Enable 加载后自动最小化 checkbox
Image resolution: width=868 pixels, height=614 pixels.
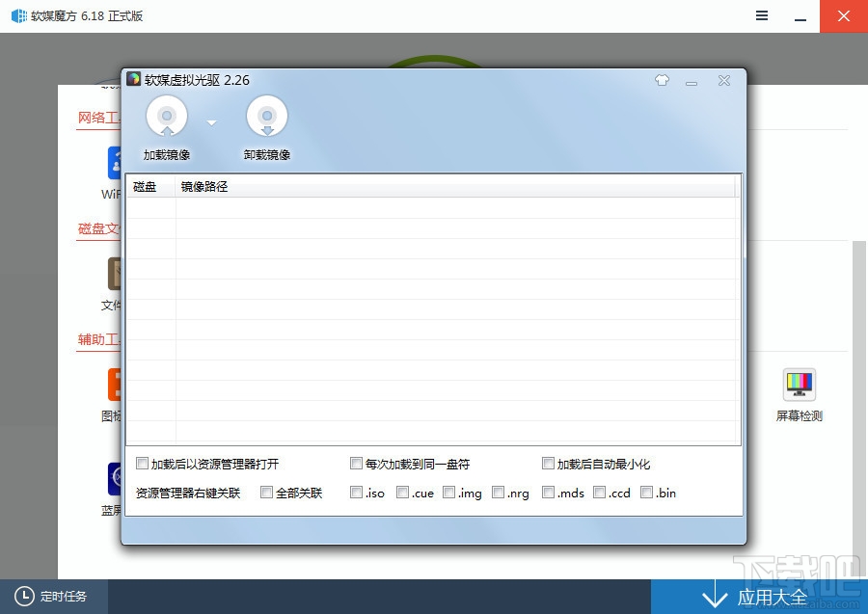[548, 464]
